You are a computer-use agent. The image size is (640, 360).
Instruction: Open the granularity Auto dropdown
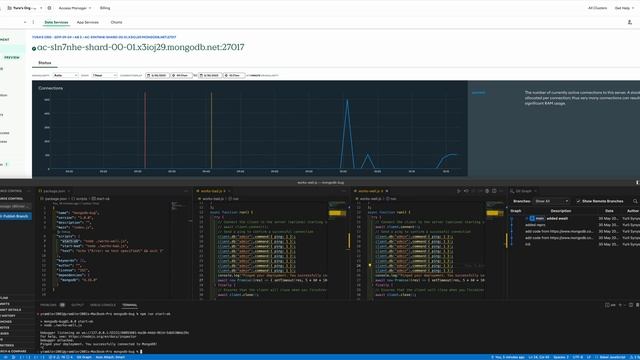tap(65, 76)
